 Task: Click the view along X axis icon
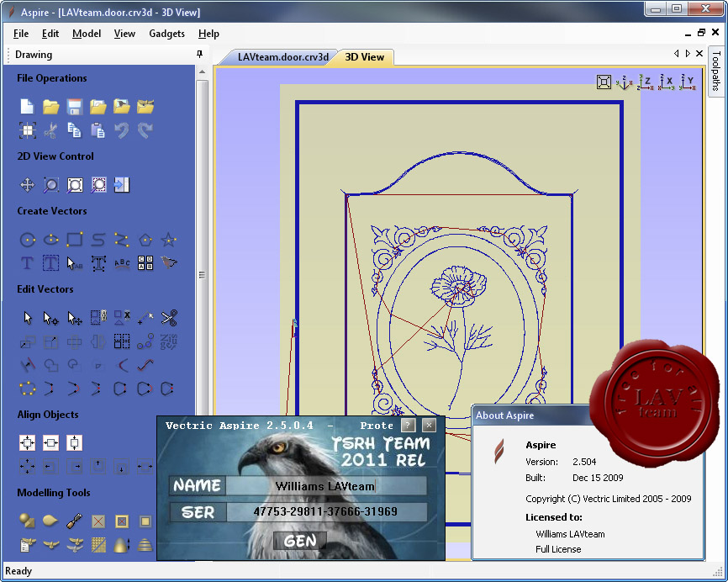[667, 82]
